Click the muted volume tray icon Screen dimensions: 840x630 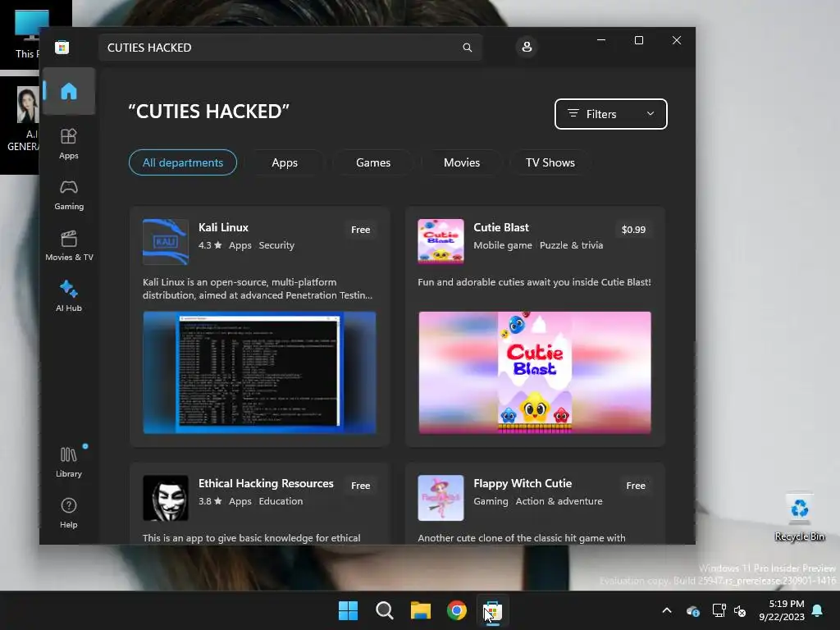tap(740, 610)
